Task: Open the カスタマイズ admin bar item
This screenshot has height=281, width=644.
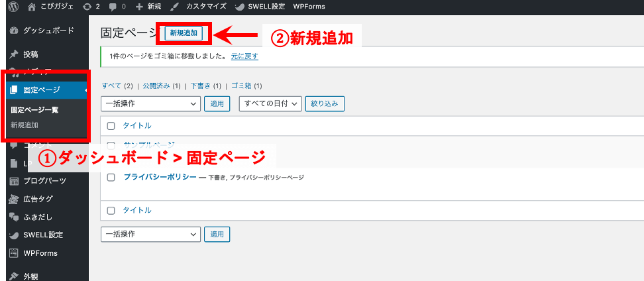Action: coord(206,7)
